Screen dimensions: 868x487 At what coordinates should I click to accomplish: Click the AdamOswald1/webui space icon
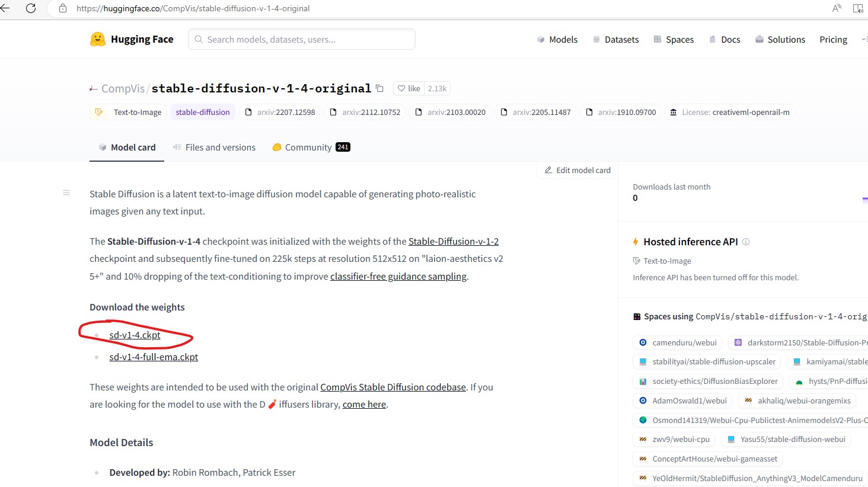coord(643,401)
